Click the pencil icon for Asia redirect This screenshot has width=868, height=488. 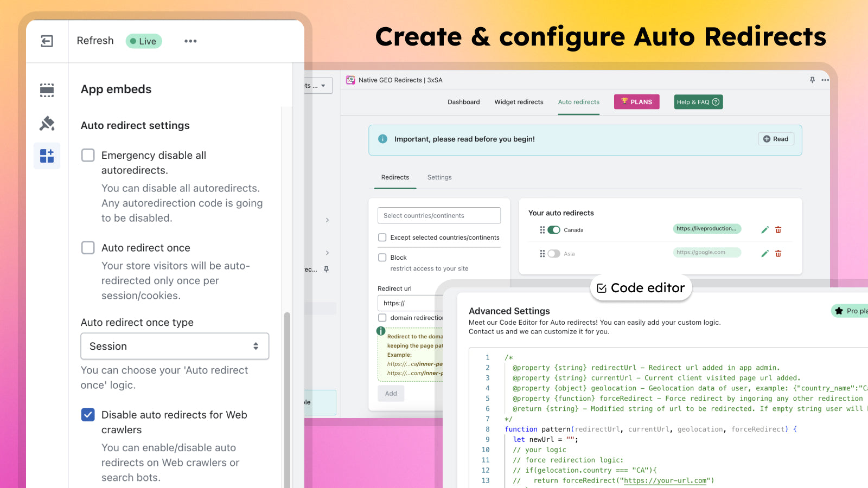pyautogui.click(x=765, y=254)
